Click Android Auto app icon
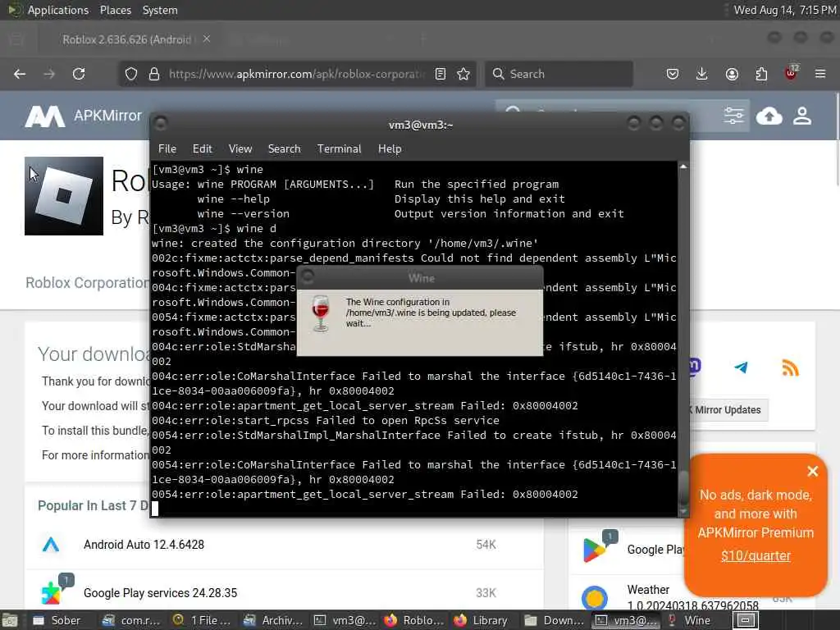This screenshot has width=840, height=630. pos(51,545)
